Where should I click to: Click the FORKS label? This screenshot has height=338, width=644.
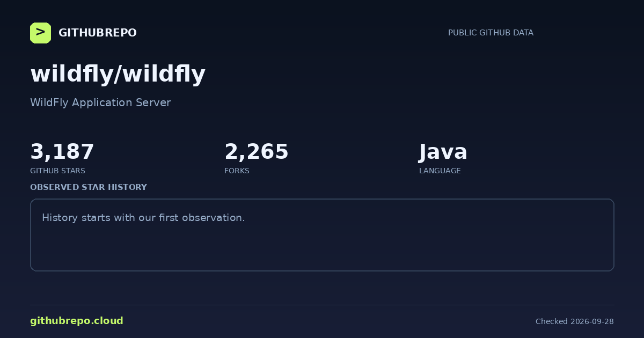pyautogui.click(x=237, y=171)
